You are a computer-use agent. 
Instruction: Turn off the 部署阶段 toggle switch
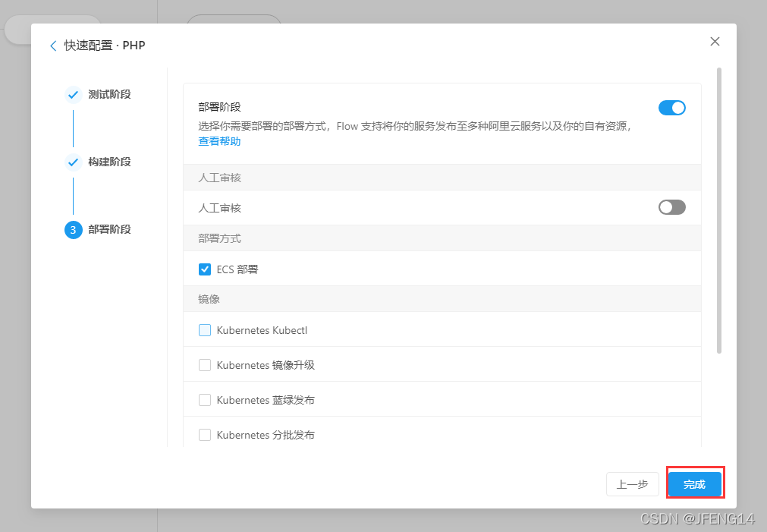pos(671,108)
